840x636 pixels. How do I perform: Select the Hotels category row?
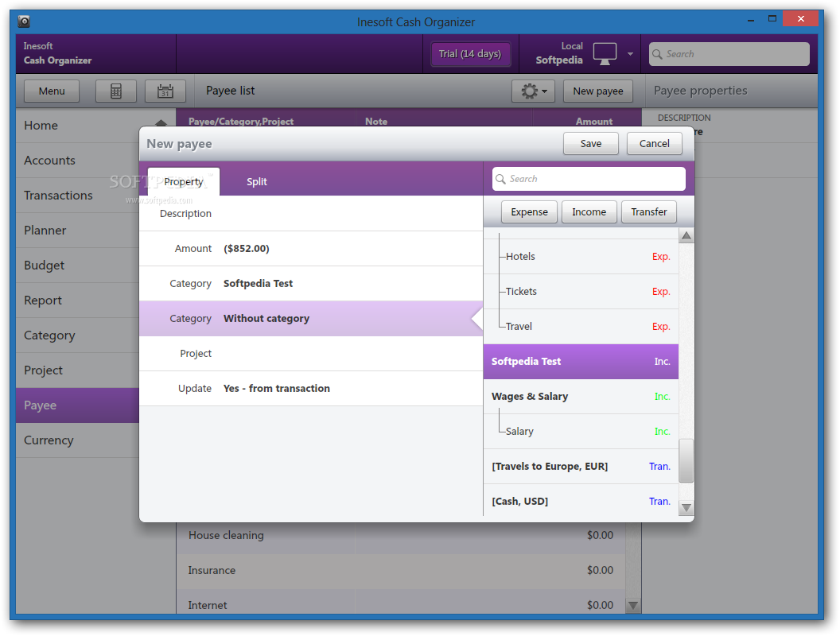pos(581,257)
